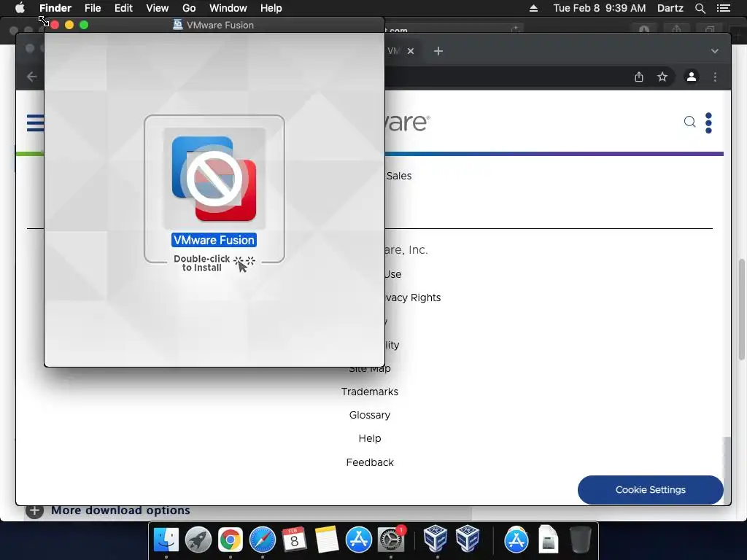Open the Feedback link
The image size is (747, 560).
click(370, 462)
